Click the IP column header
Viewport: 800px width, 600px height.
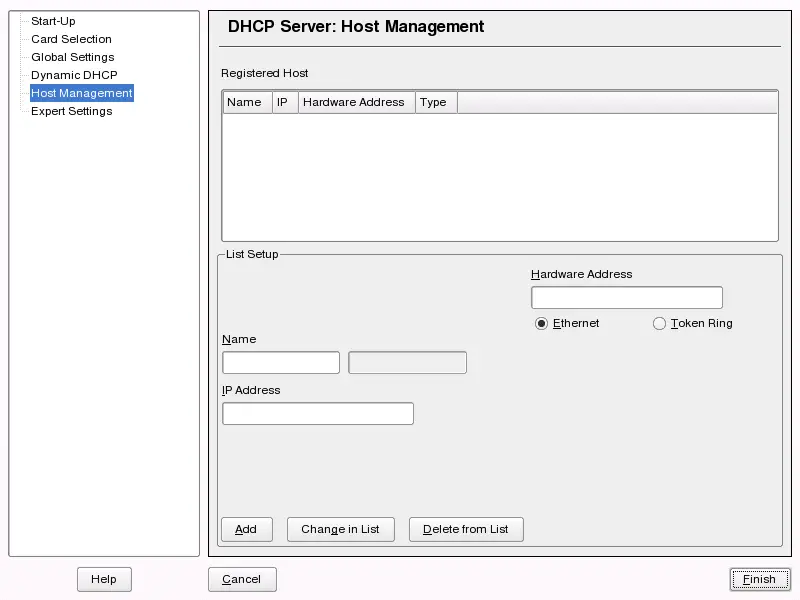285,101
